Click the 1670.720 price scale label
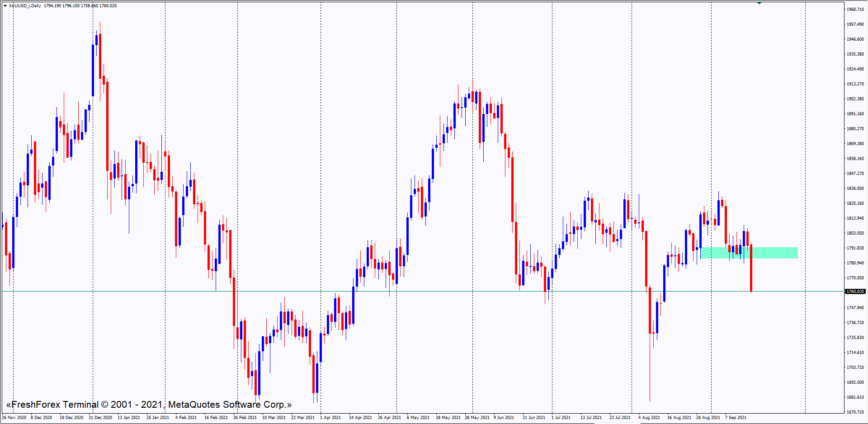The height and width of the screenshot is (424, 868). (855, 412)
